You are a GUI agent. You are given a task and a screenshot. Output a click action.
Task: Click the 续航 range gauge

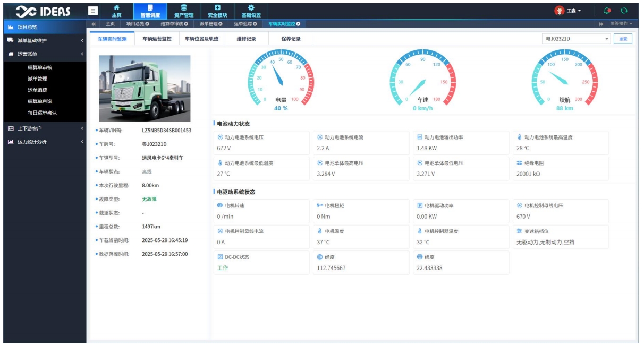click(x=565, y=79)
